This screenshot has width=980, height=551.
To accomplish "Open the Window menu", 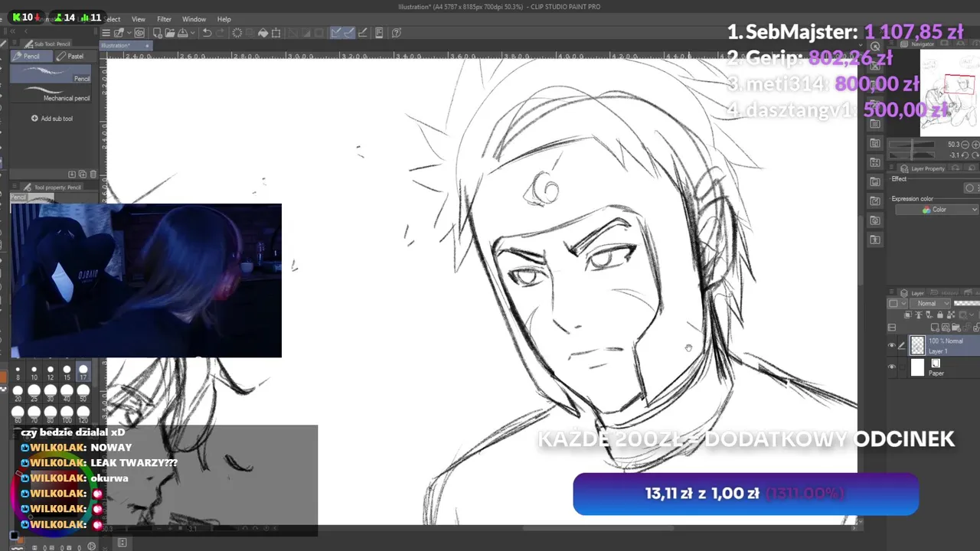I will (x=194, y=19).
